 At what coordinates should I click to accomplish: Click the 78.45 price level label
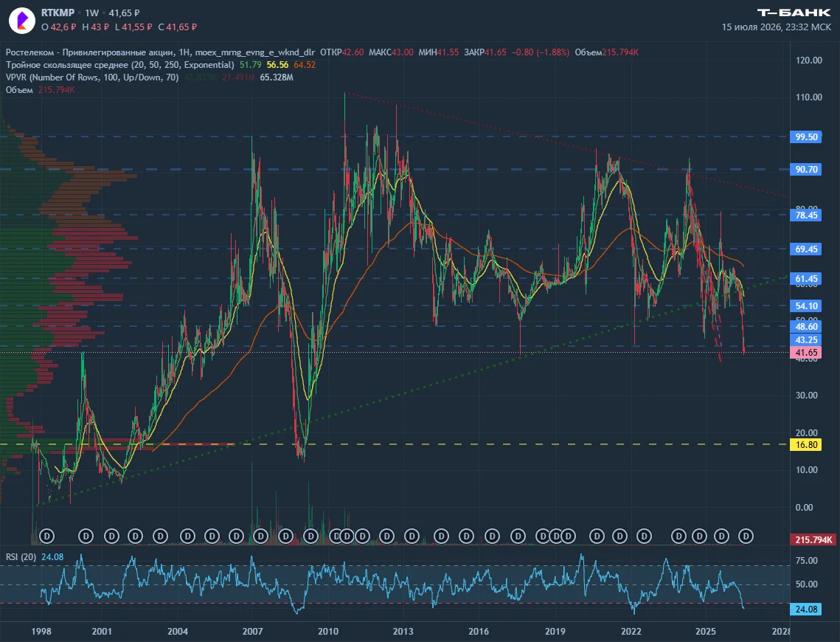pyautogui.click(x=806, y=215)
